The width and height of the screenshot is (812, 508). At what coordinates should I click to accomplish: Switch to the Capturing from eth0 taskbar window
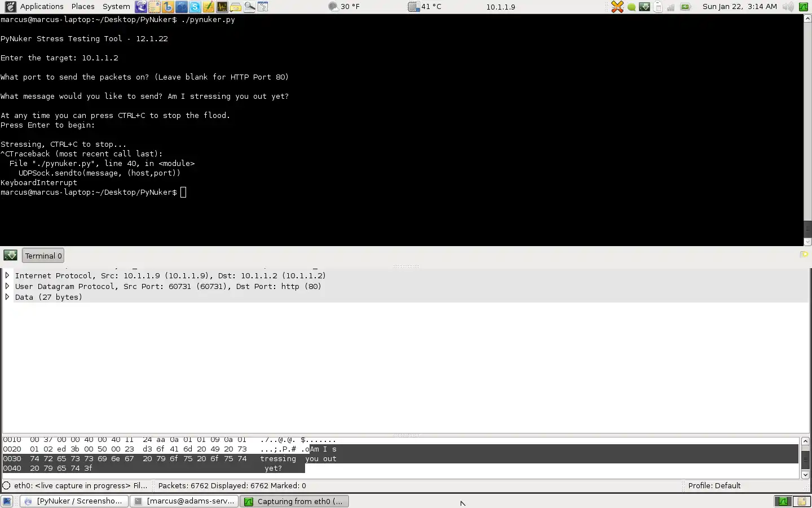(x=294, y=501)
